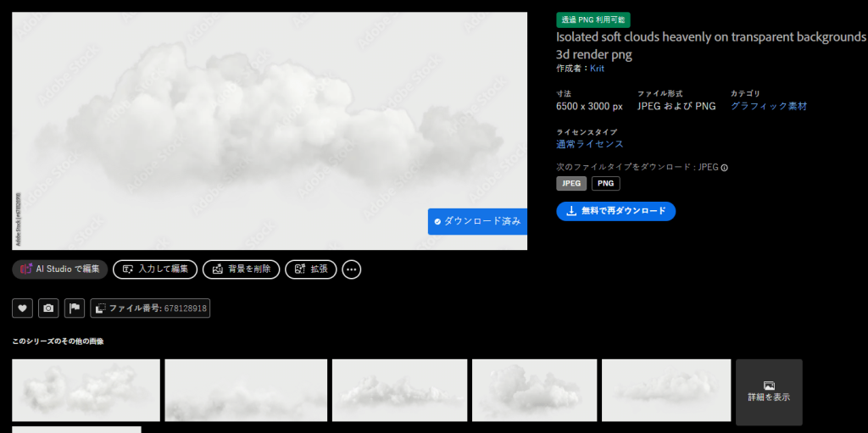
Task: Select the JPEG file type option
Action: pos(571,184)
